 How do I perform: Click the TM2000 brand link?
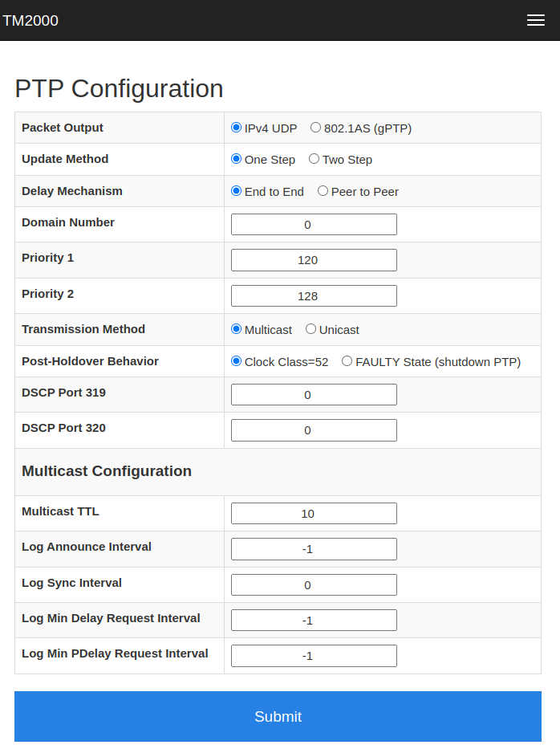30,21
